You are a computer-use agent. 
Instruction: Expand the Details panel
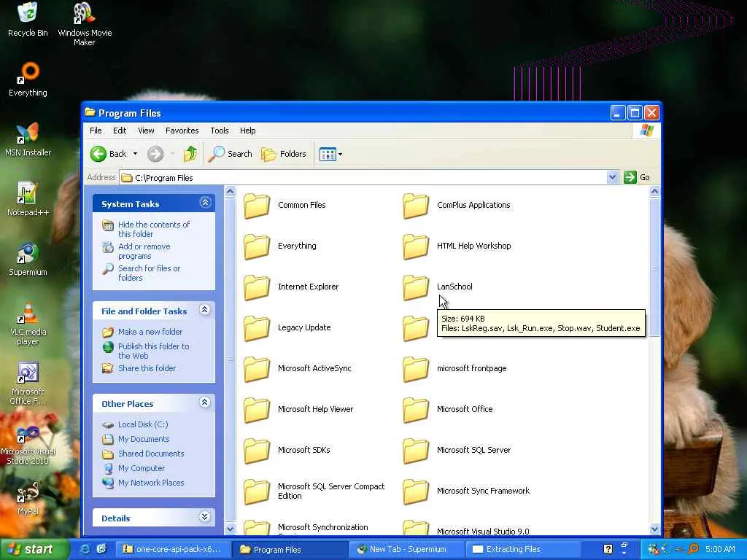pyautogui.click(x=205, y=517)
